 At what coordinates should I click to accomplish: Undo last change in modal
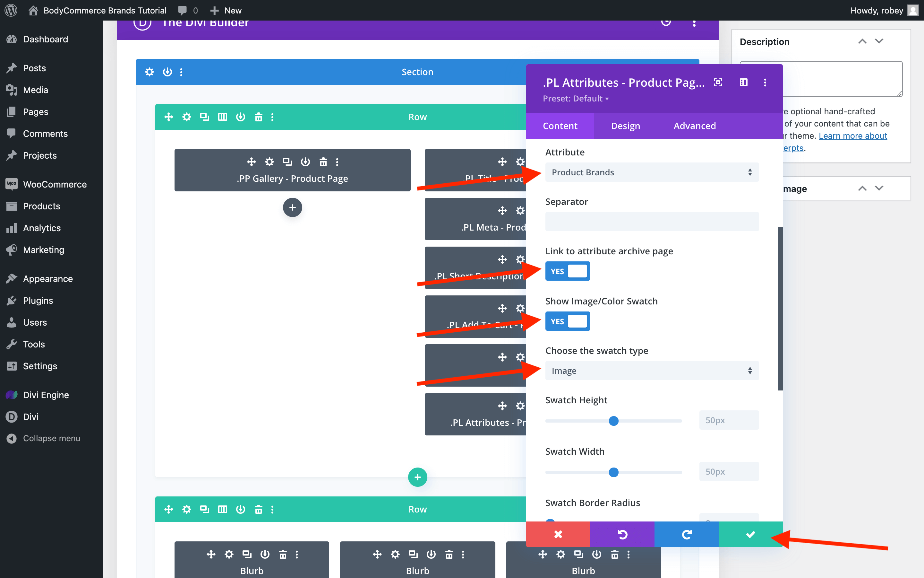point(622,534)
